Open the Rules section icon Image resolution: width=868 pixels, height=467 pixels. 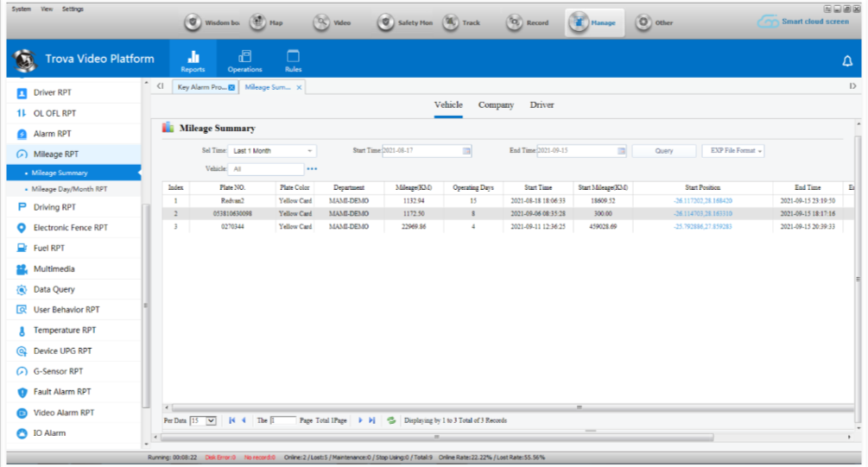(293, 59)
